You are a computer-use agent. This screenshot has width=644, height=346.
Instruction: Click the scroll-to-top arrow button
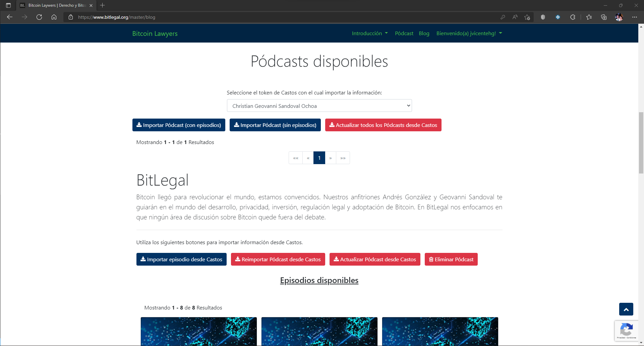(626, 309)
